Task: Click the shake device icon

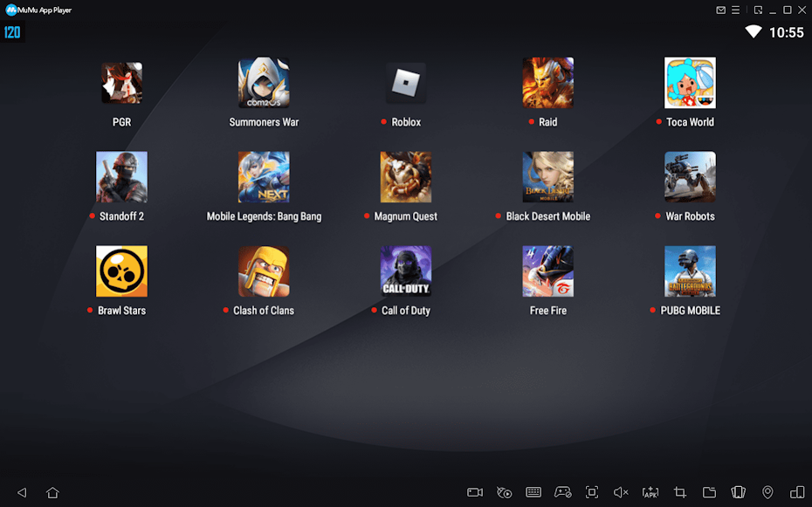Action: point(739,492)
